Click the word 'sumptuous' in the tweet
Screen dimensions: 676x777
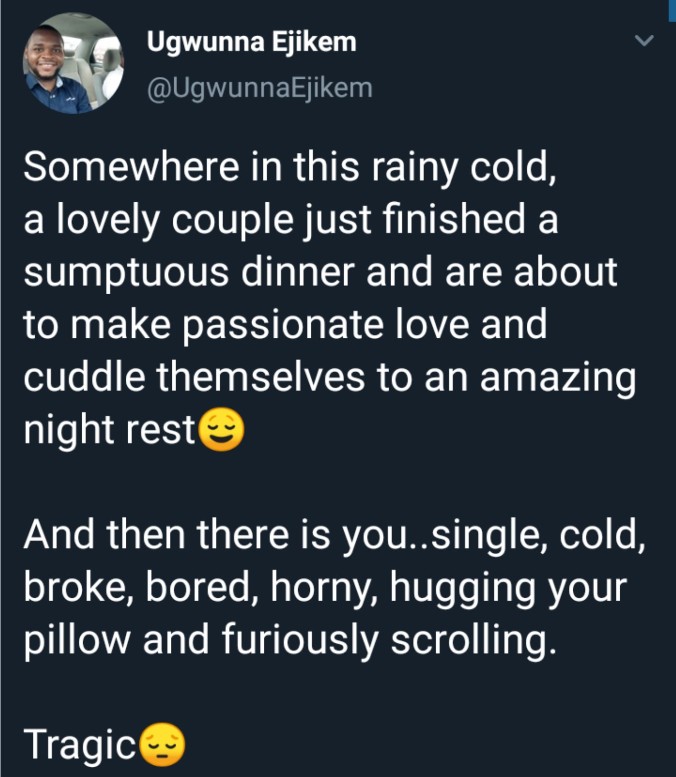click(x=126, y=274)
